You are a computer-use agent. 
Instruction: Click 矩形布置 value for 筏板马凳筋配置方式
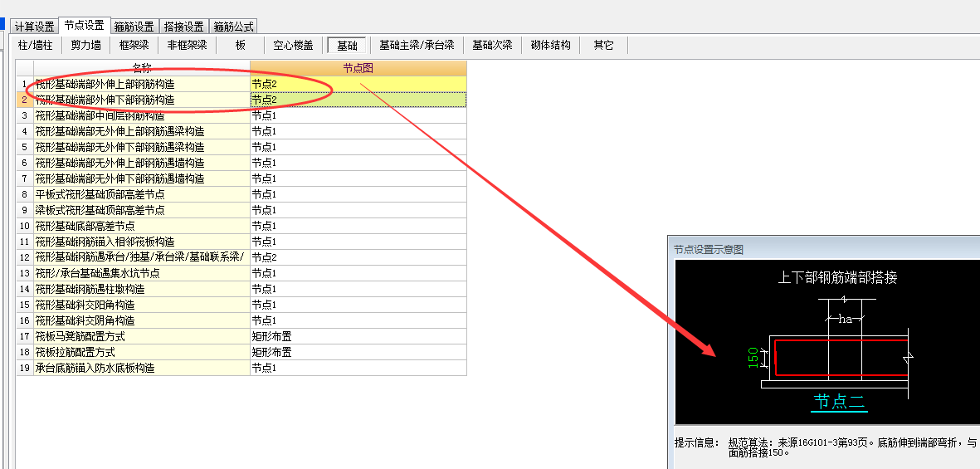click(x=358, y=336)
